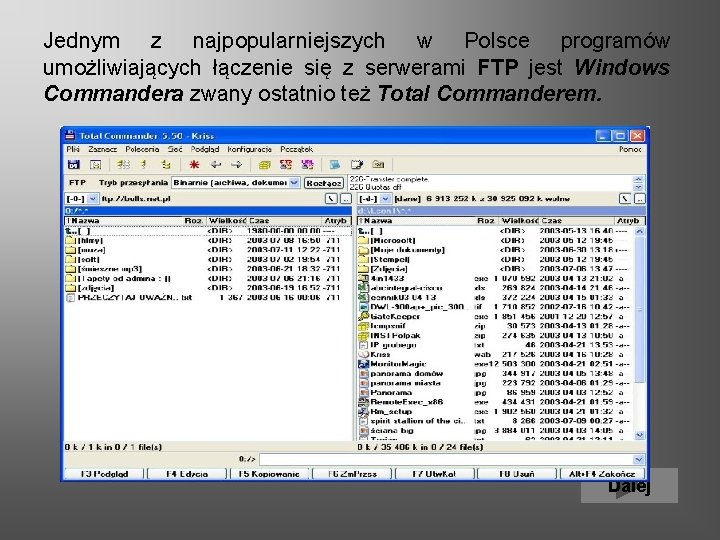Open the Zaznacz menu
720x540 pixels.
click(102, 149)
